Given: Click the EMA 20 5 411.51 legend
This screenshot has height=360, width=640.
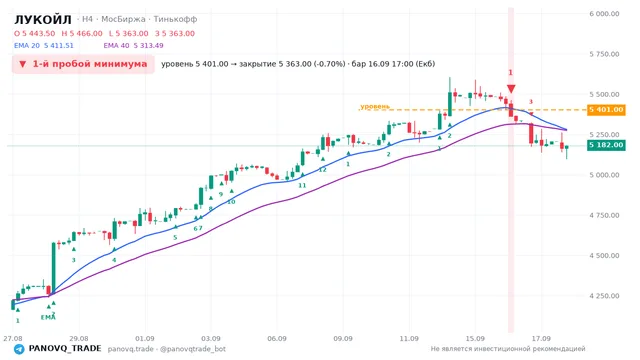Looking at the screenshot, I should coord(44,46).
